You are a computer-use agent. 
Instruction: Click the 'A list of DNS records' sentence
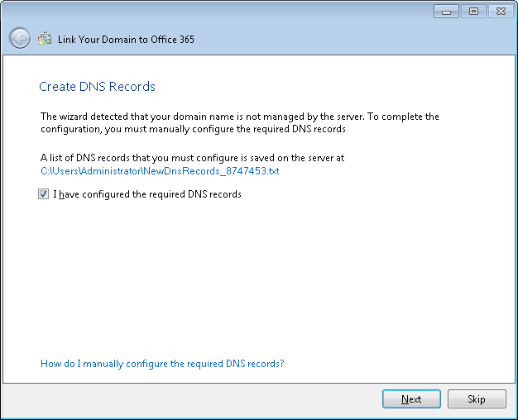coord(192,158)
